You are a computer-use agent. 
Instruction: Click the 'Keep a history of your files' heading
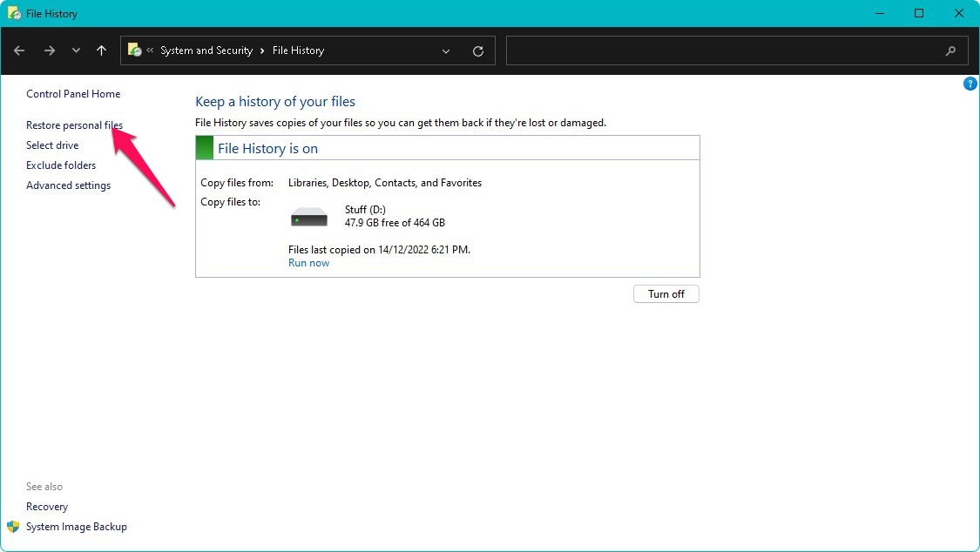tap(275, 102)
